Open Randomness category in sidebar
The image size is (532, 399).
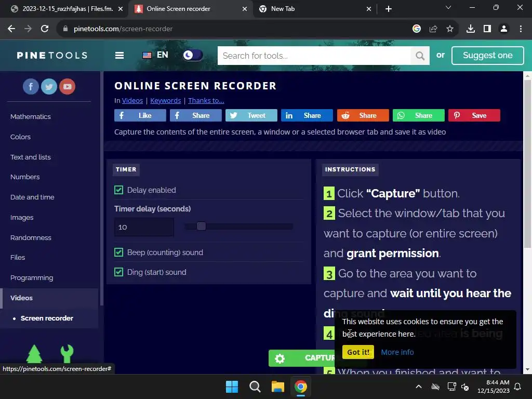pyautogui.click(x=31, y=237)
